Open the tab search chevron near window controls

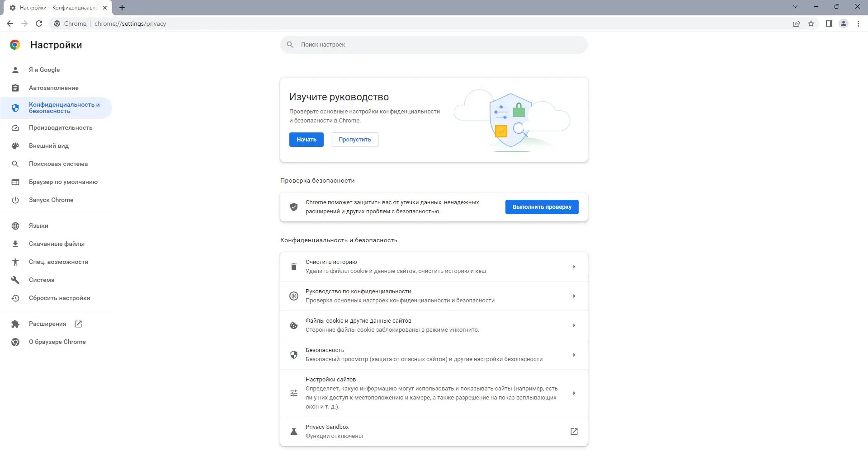[795, 6]
